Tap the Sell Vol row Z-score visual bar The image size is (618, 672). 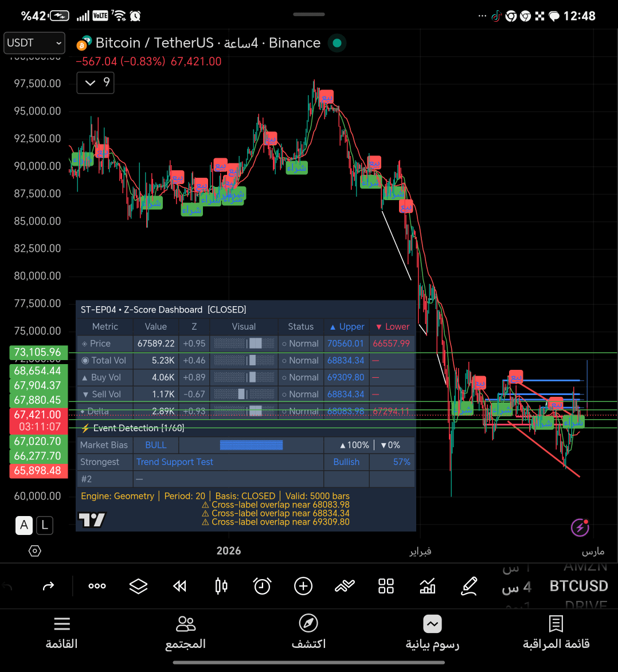pos(244,394)
